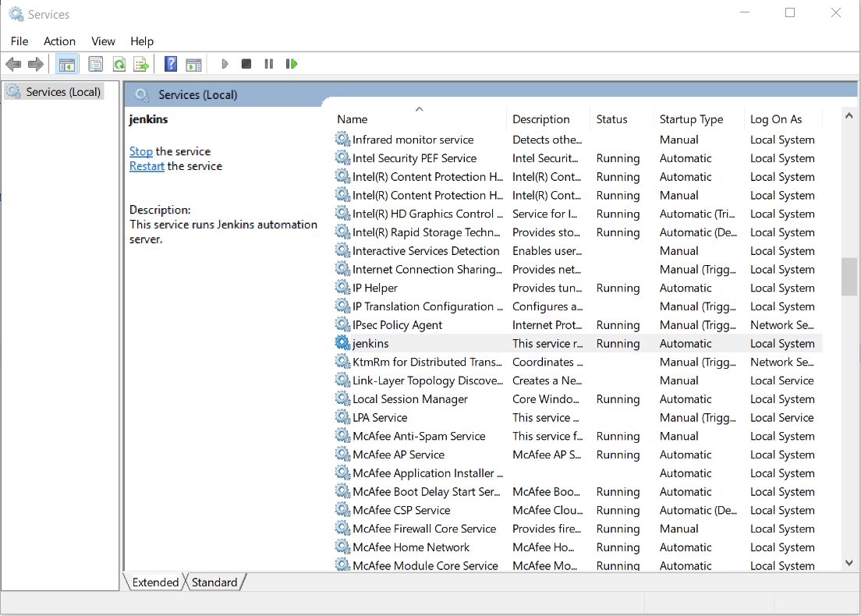861x616 pixels.
Task: Open the Services icon in the title bar
Action: [x=16, y=14]
